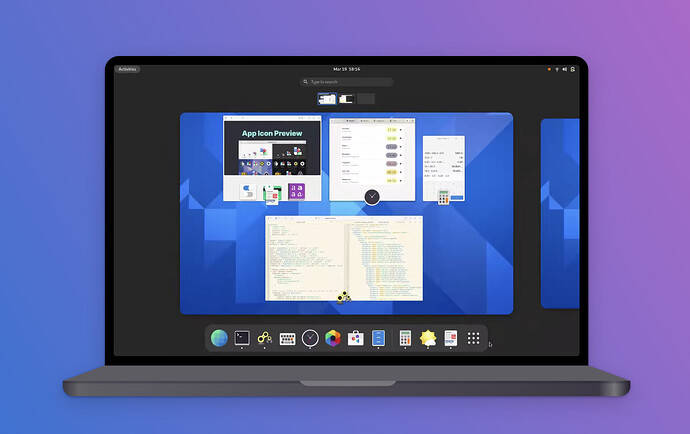Open Clocks from the dock

click(x=311, y=338)
